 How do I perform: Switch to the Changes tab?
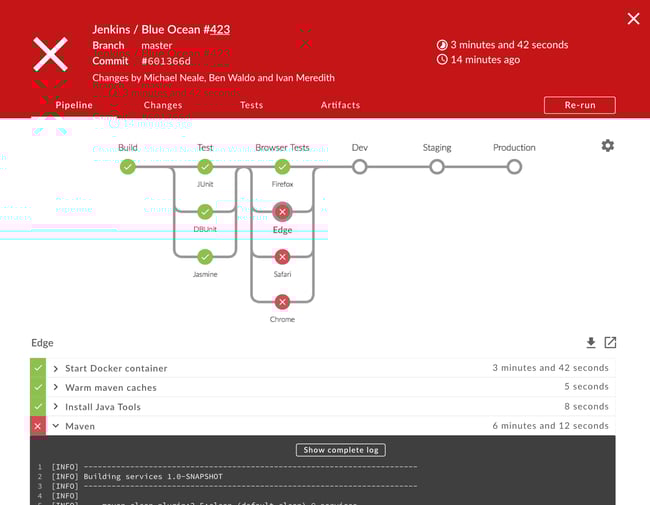coord(162,105)
